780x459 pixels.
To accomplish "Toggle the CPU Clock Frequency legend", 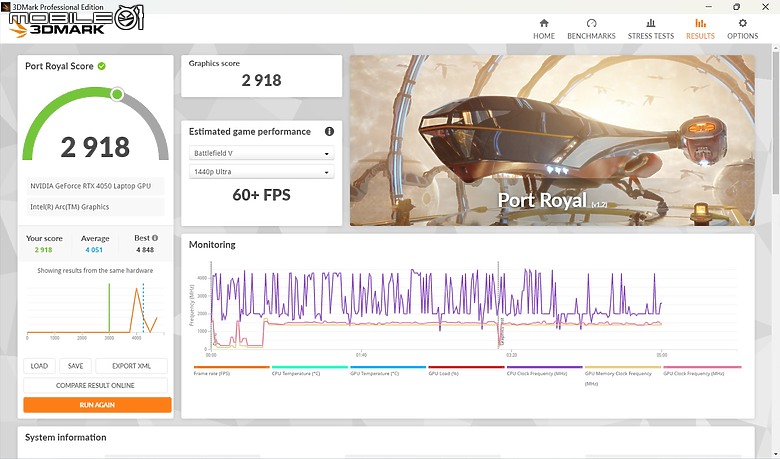I will (x=544, y=371).
